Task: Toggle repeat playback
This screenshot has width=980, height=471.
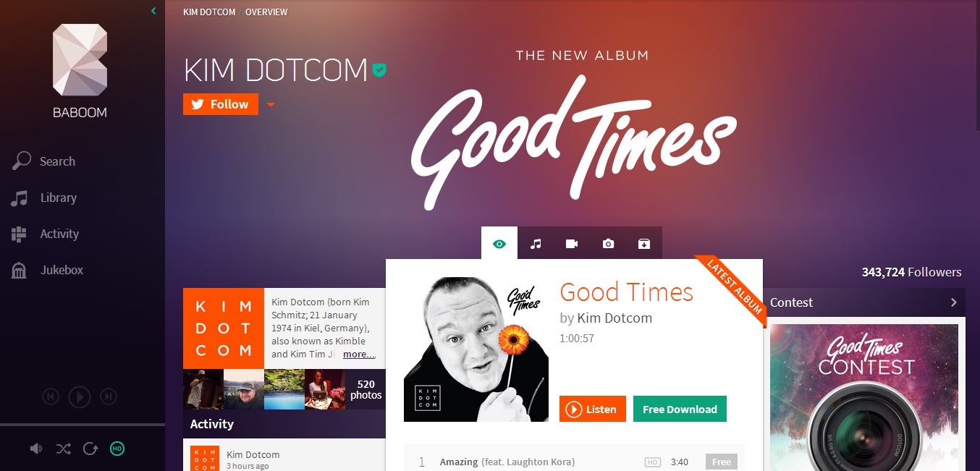Action: (x=90, y=449)
